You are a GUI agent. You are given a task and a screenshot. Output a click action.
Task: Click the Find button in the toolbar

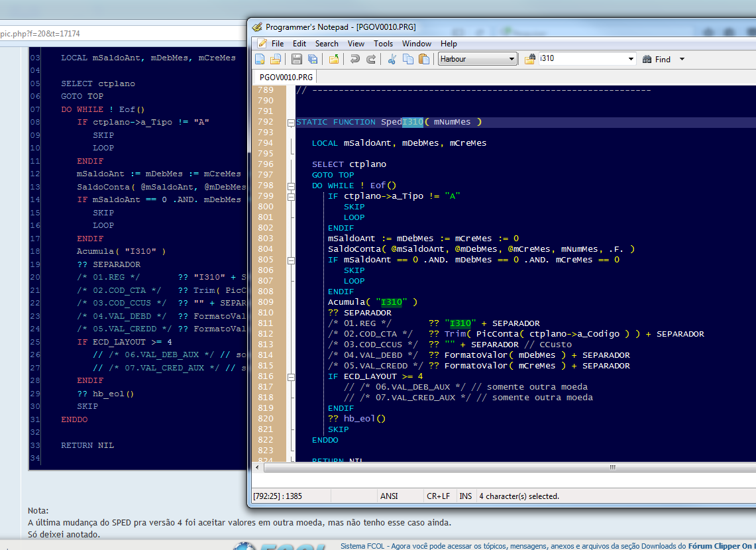tap(657, 59)
